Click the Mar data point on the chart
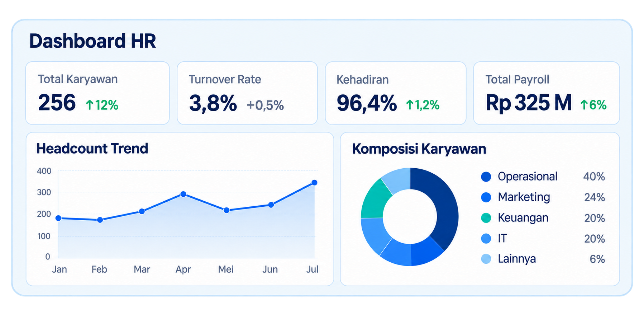Image resolution: width=644 pixels, height=314 pixels. (x=142, y=211)
